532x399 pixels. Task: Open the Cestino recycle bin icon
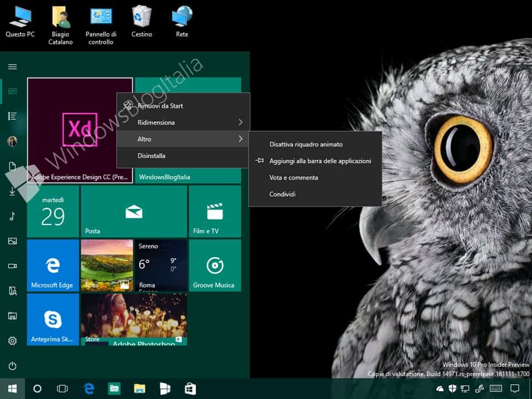click(x=141, y=22)
